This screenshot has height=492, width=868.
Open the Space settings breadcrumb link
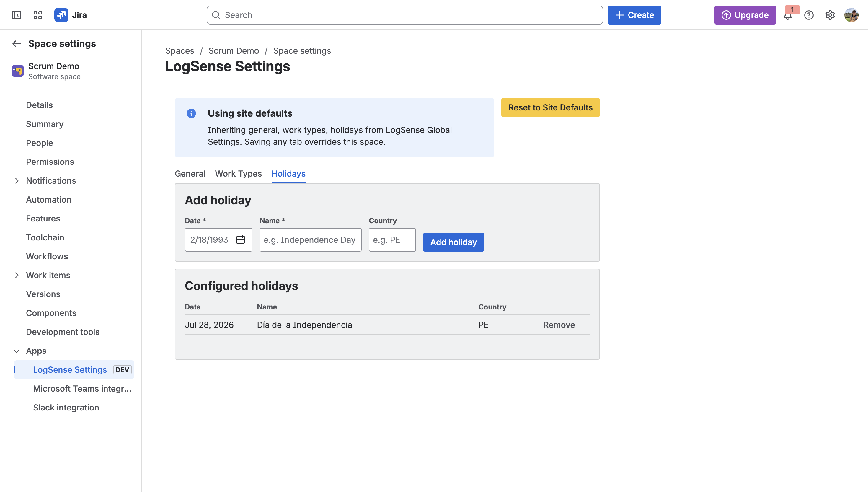pos(302,51)
